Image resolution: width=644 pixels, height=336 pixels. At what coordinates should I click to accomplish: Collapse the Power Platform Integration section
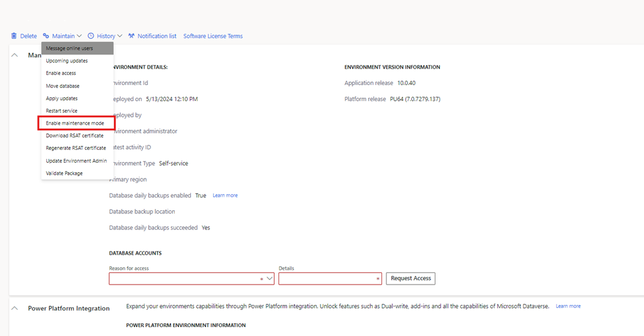click(x=15, y=308)
